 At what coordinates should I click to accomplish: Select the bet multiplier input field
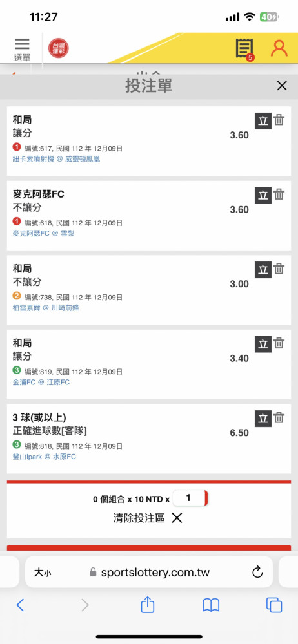(190, 498)
